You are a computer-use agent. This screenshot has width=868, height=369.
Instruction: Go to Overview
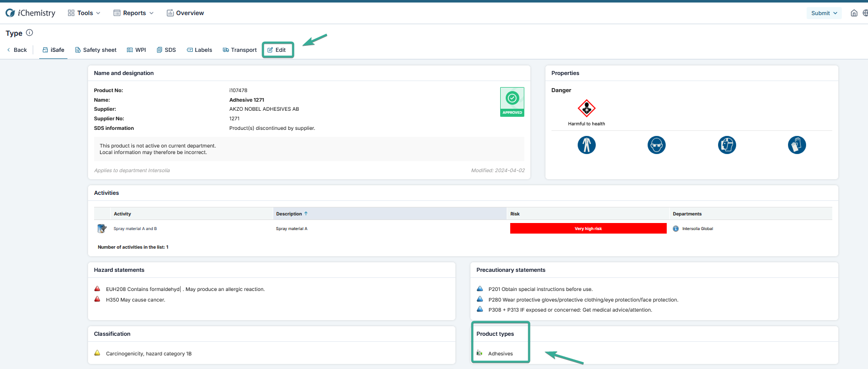coord(185,13)
